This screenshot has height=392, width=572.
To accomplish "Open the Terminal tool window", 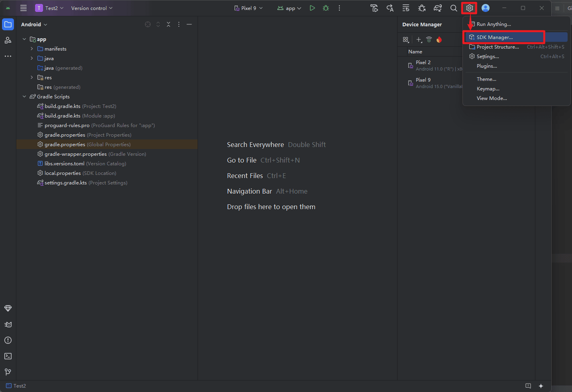I will tap(8, 356).
